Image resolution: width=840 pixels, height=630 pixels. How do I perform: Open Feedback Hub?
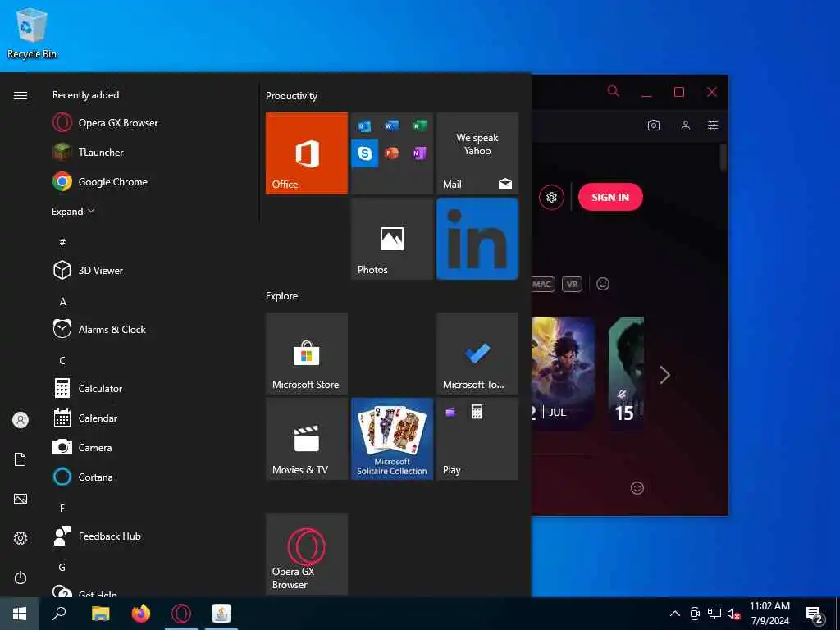pyautogui.click(x=98, y=536)
